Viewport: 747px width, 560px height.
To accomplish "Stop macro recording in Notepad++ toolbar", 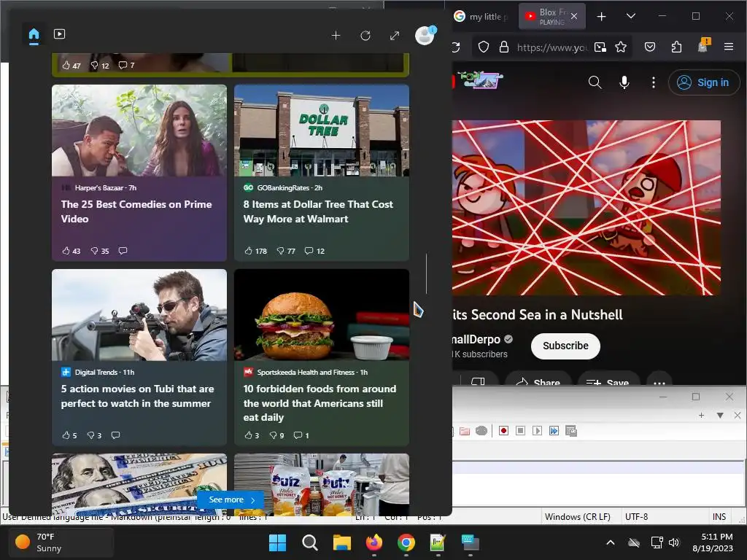I will coord(520,430).
